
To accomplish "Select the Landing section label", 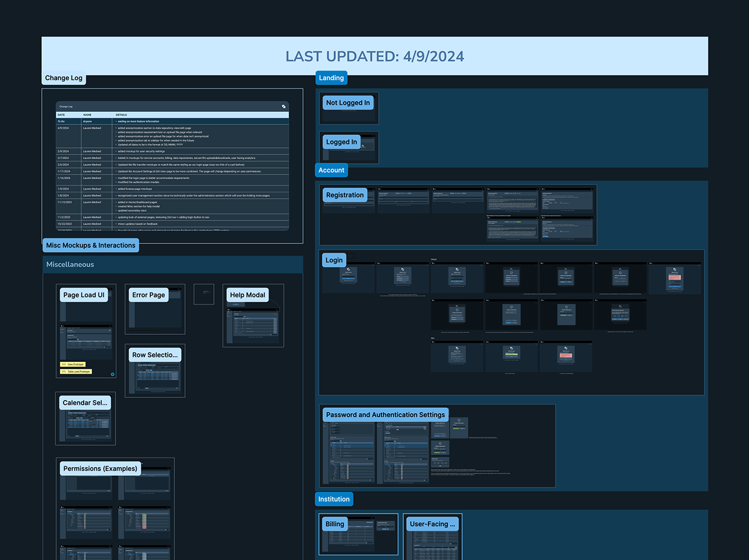I will coord(331,78).
